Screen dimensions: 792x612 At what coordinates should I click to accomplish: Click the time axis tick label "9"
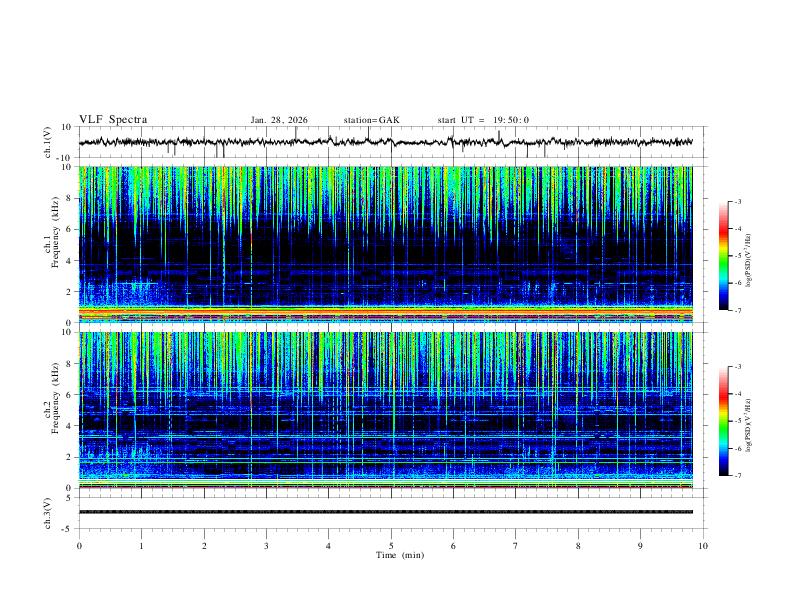tap(640, 546)
